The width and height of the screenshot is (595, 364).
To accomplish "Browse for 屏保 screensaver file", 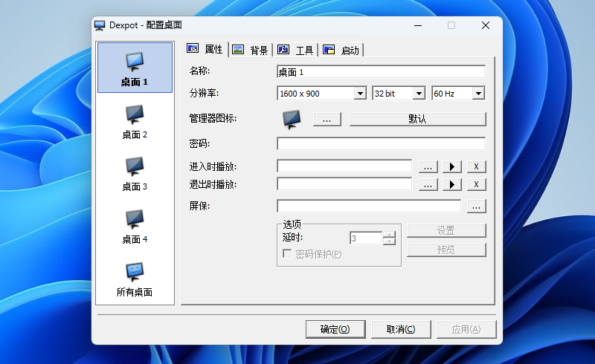I will pyautogui.click(x=476, y=207).
